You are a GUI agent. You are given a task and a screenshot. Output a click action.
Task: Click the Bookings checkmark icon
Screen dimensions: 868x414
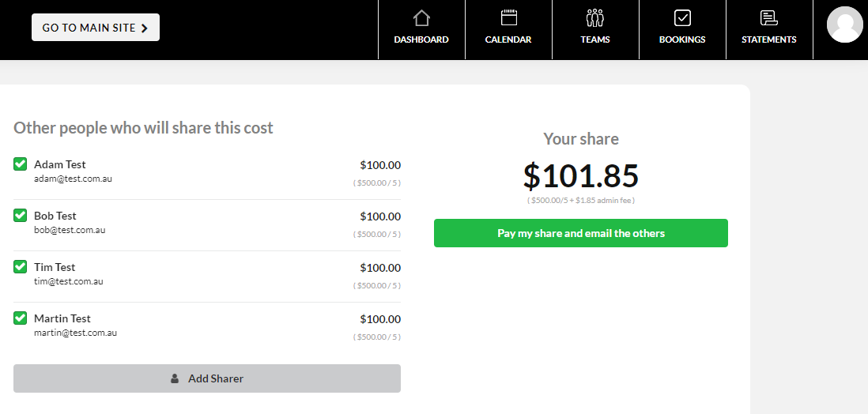pos(682,17)
